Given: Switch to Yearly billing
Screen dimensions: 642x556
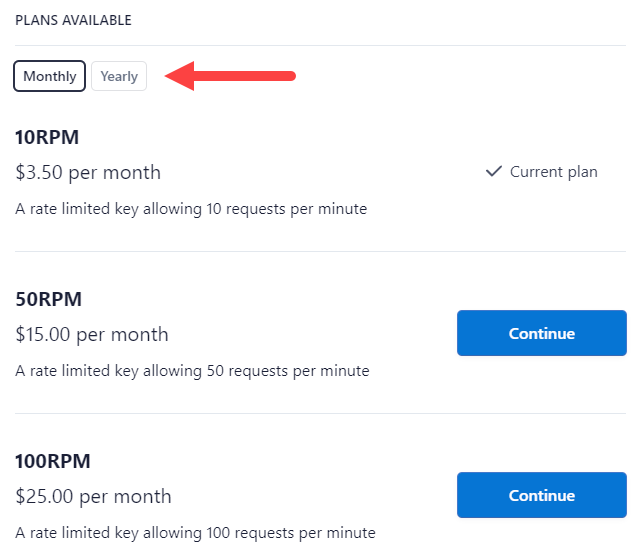Looking at the screenshot, I should [x=119, y=77].
